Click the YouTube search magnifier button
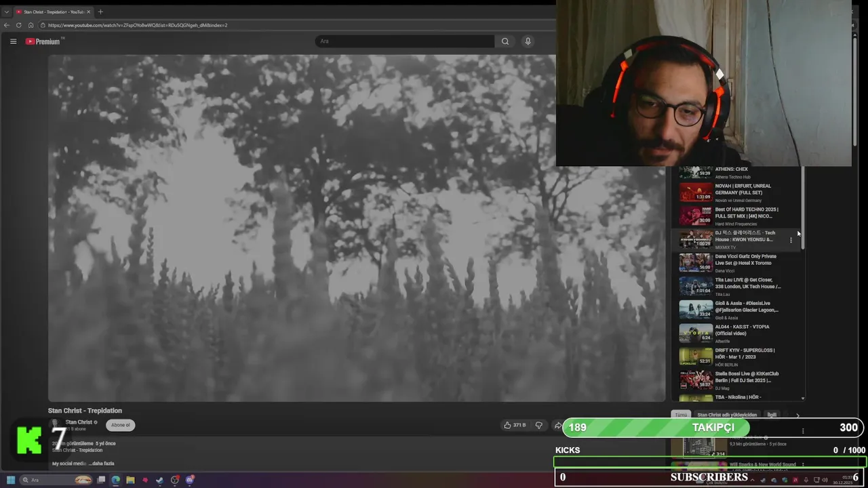Image resolution: width=868 pixels, height=488 pixels. tap(505, 41)
